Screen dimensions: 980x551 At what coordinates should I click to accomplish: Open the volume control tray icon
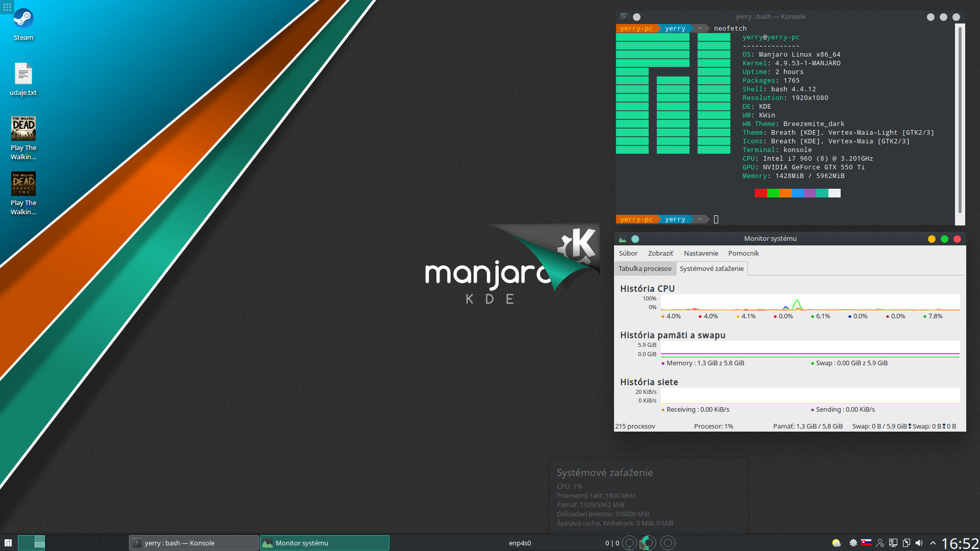coord(919,543)
